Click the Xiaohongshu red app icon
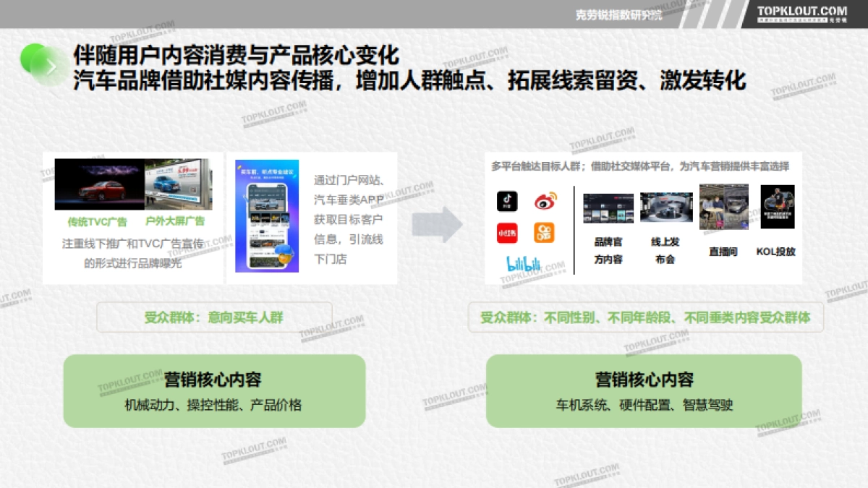 tap(507, 233)
